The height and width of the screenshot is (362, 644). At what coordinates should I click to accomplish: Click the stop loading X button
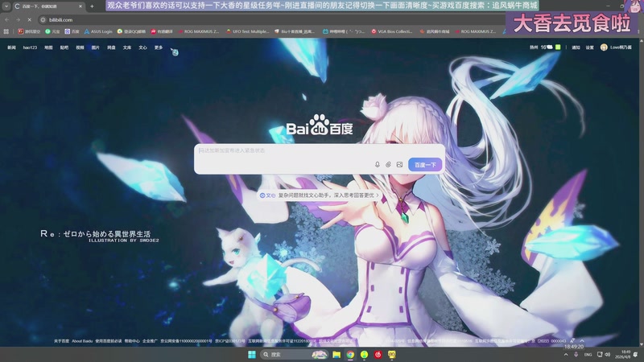click(x=30, y=19)
